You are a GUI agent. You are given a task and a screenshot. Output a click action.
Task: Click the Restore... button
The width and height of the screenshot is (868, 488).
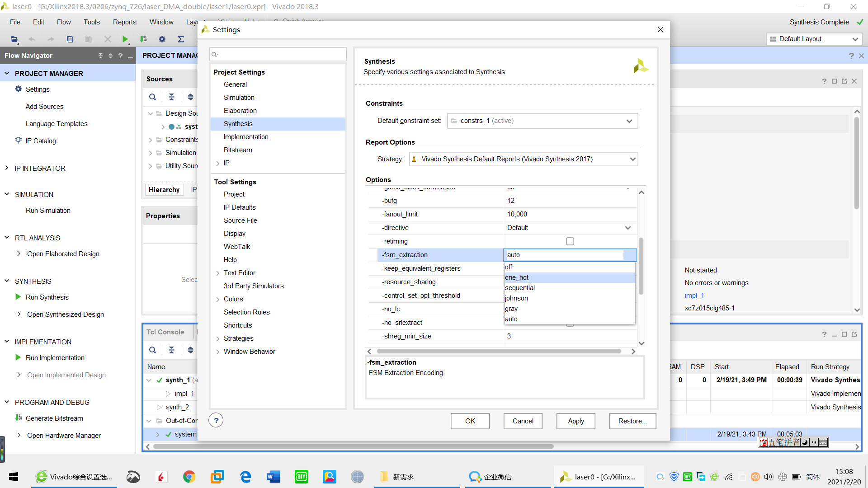[x=632, y=421]
